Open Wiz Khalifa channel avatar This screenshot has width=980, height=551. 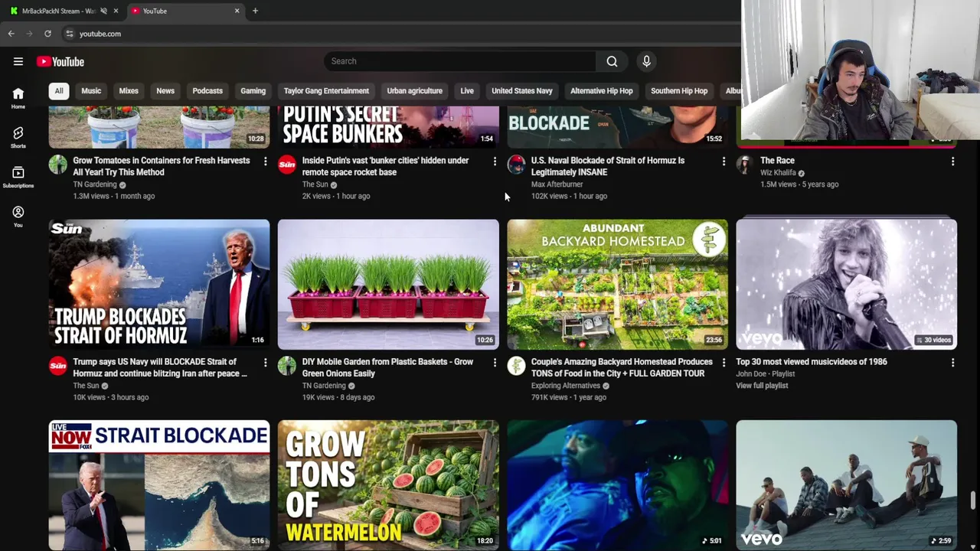pyautogui.click(x=745, y=165)
